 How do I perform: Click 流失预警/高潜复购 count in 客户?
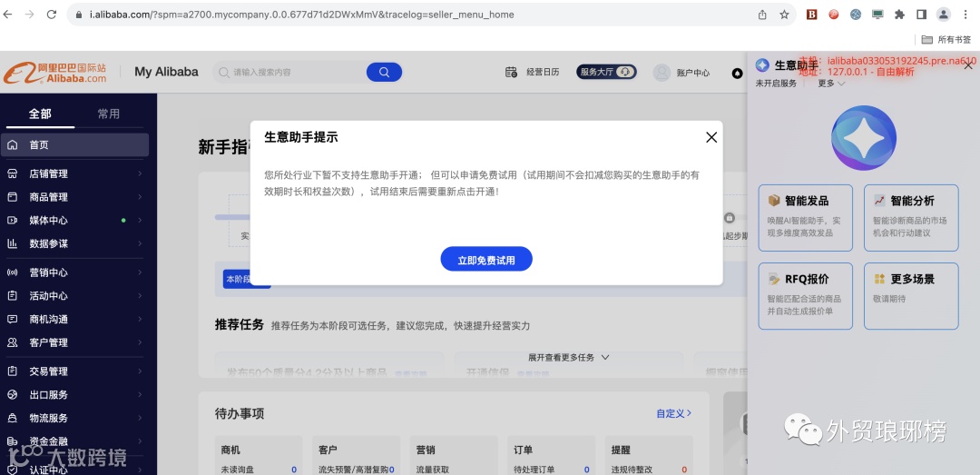391,470
